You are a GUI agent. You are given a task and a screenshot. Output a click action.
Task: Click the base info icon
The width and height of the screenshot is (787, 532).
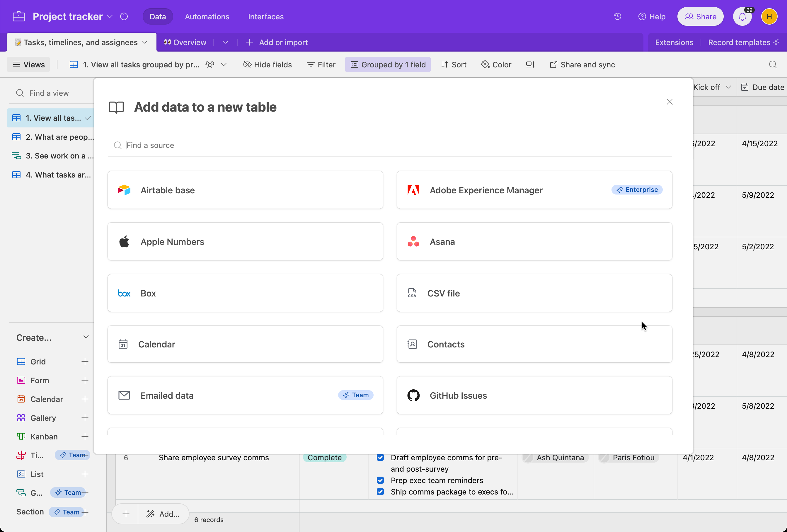coord(124,16)
